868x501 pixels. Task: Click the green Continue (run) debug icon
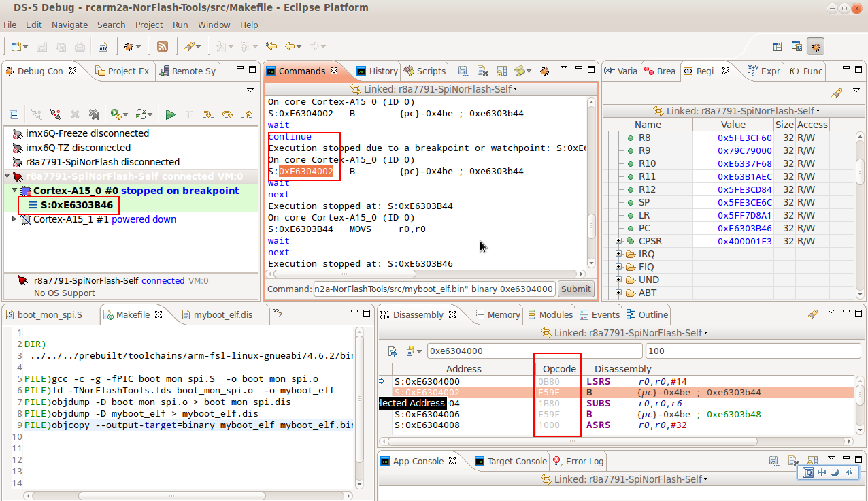pos(171,115)
